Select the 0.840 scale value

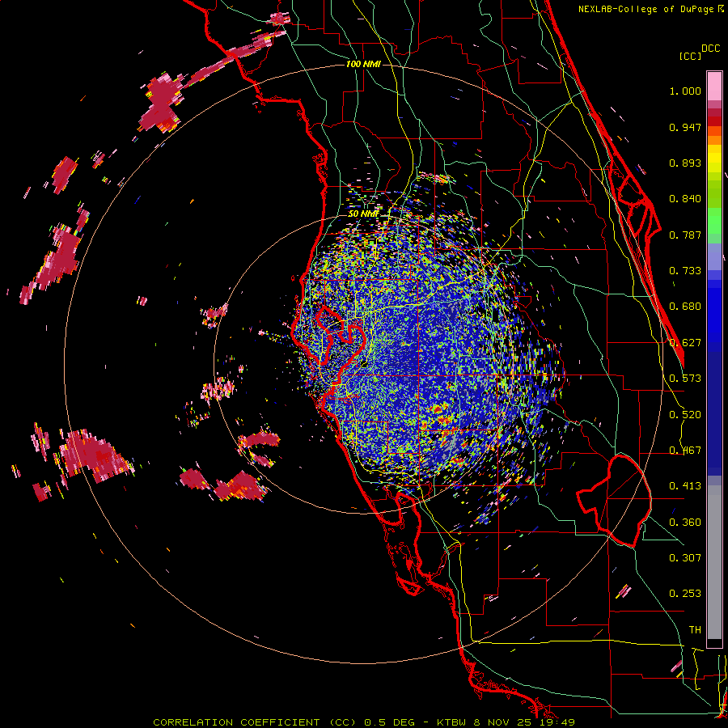coord(685,199)
